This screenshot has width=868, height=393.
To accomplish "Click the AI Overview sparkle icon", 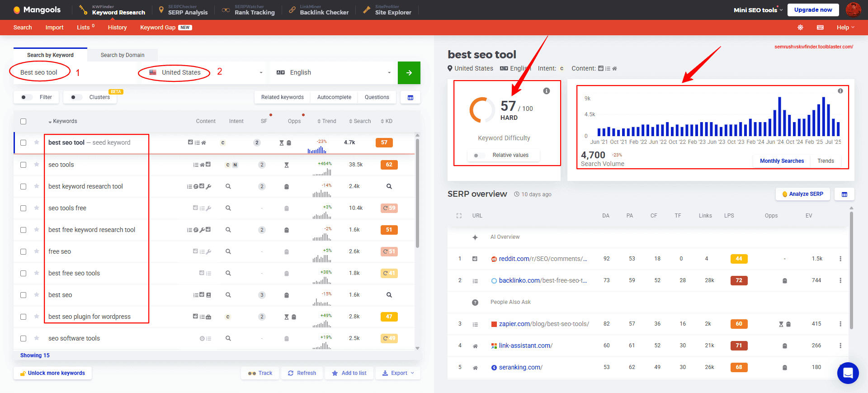I will (x=475, y=237).
